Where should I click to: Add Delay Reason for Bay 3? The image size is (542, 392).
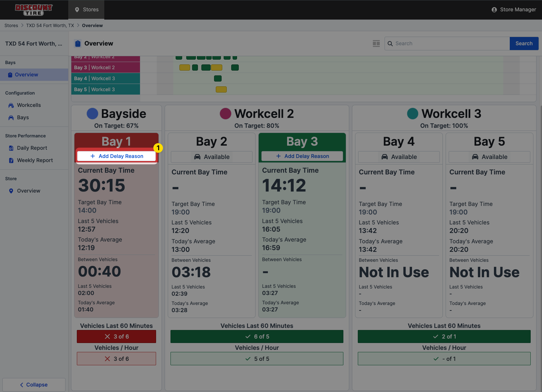302,156
